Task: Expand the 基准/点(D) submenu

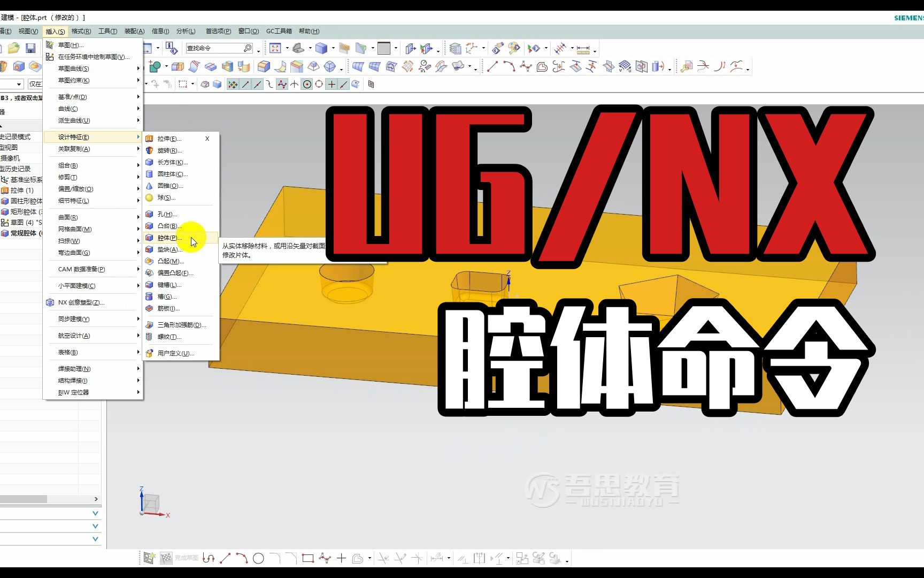Action: click(93, 97)
